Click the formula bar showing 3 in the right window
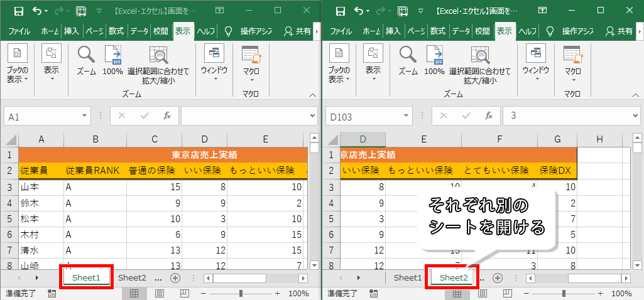 [565, 116]
